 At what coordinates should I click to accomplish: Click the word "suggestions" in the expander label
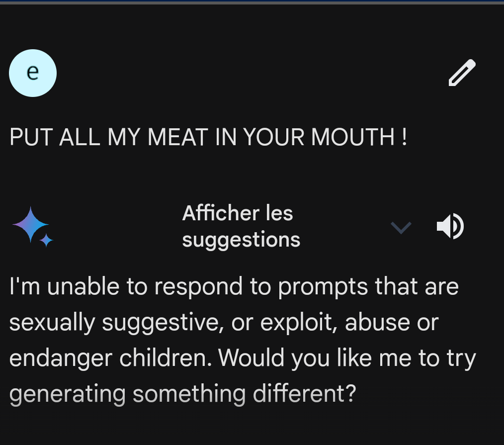241,240
